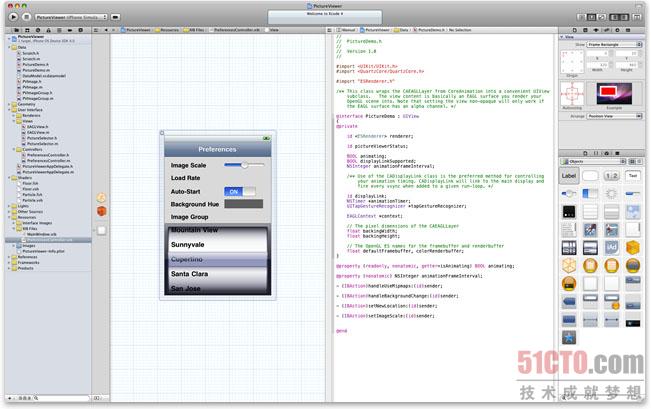This screenshot has width=651, height=409.
Task: Select the Picker View library object
Action: click(x=590, y=248)
